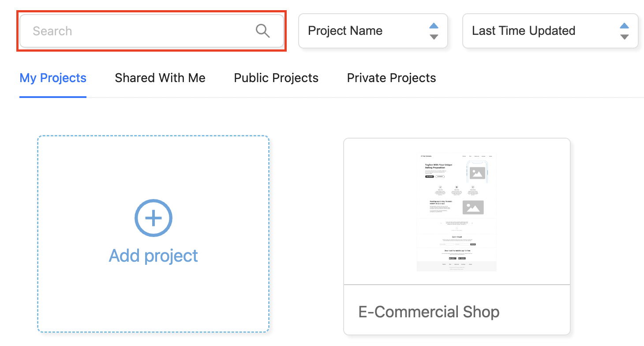Click the Add project text label
Screen dimensions: 644x346
point(153,256)
